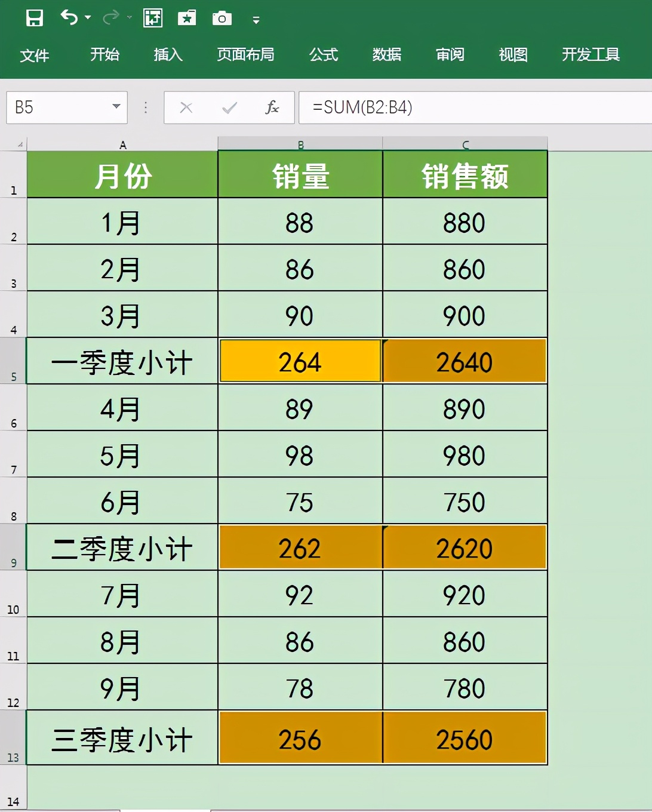Viewport: 652px width, 812px height.
Task: Click the 4月 cell
Action: [x=122, y=407]
